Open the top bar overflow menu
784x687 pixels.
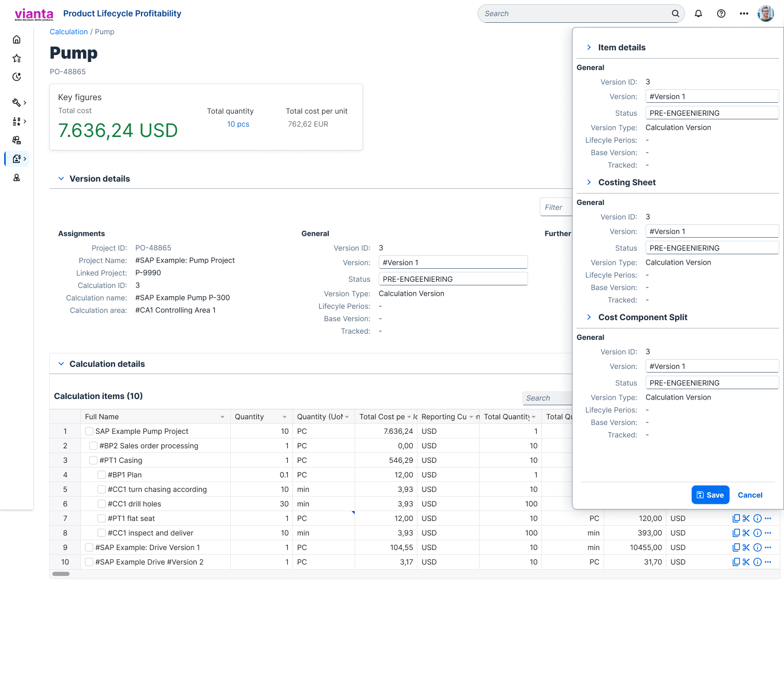pos(744,13)
